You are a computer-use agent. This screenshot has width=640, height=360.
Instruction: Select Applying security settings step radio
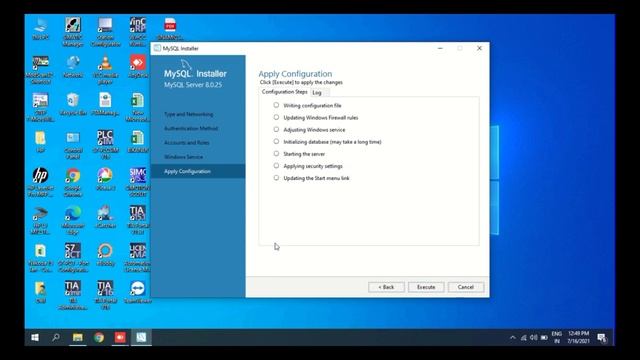click(x=276, y=166)
